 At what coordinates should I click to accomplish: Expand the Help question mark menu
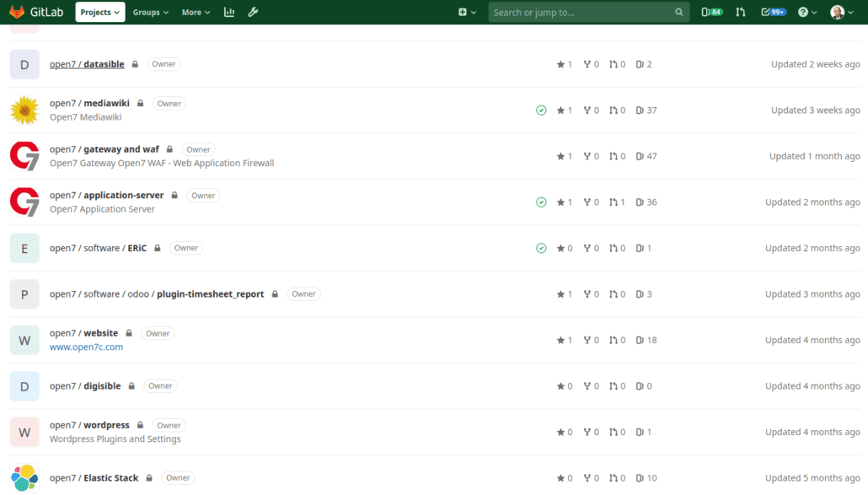[807, 12]
